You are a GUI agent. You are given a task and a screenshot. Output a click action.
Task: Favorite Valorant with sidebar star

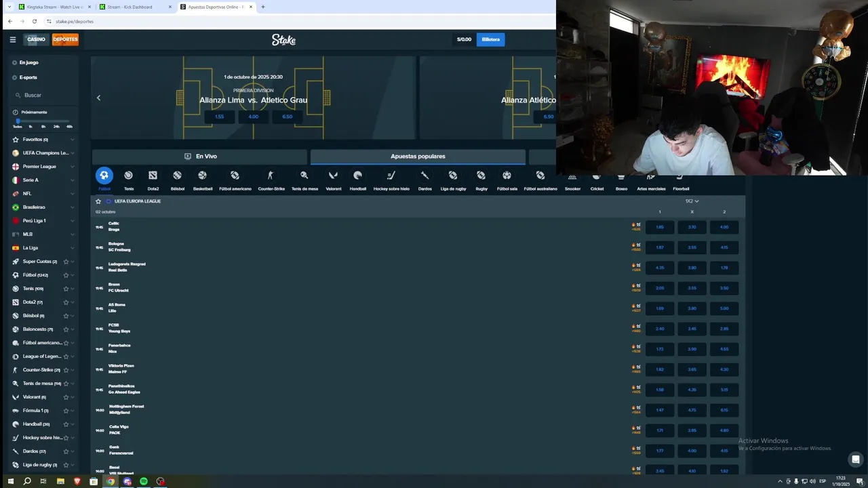click(x=66, y=397)
